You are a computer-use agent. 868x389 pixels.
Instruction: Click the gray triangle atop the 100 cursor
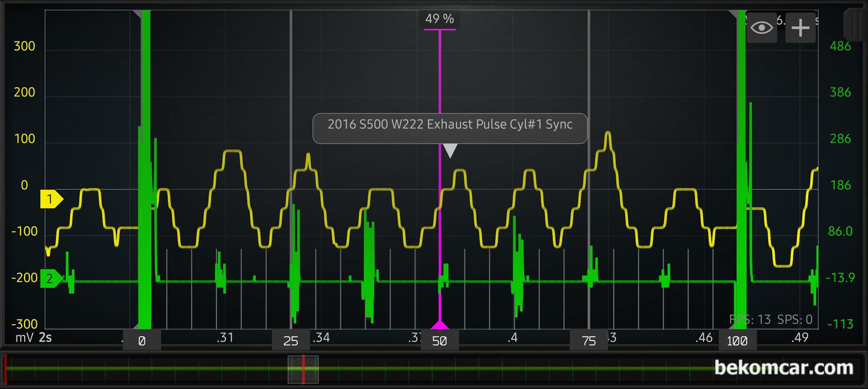click(733, 13)
